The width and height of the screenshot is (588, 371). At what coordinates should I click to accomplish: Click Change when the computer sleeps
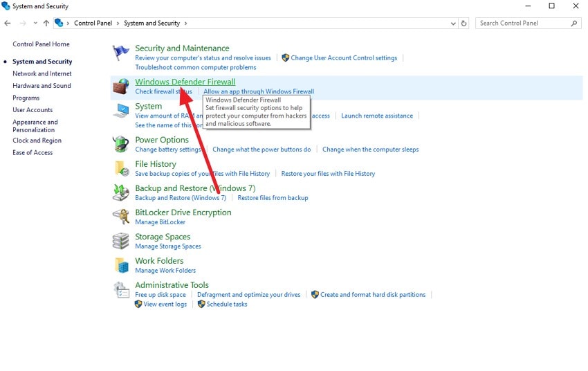click(371, 150)
